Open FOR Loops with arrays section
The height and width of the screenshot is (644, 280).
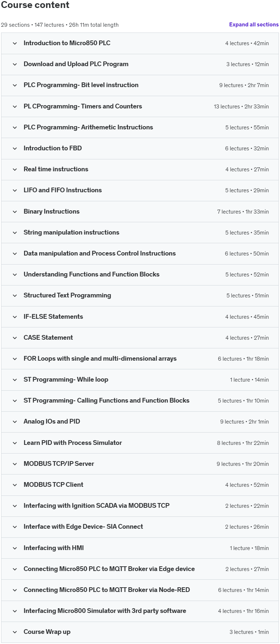coord(100,359)
